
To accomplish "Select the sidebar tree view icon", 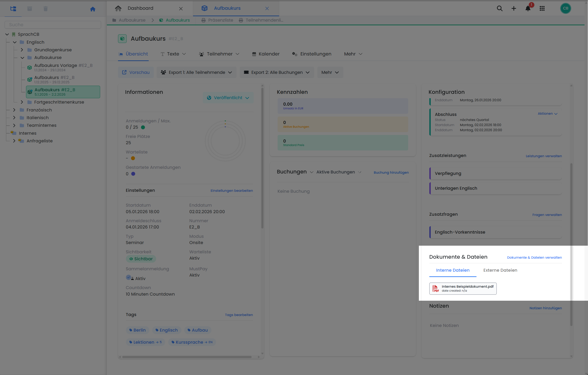I will [13, 9].
